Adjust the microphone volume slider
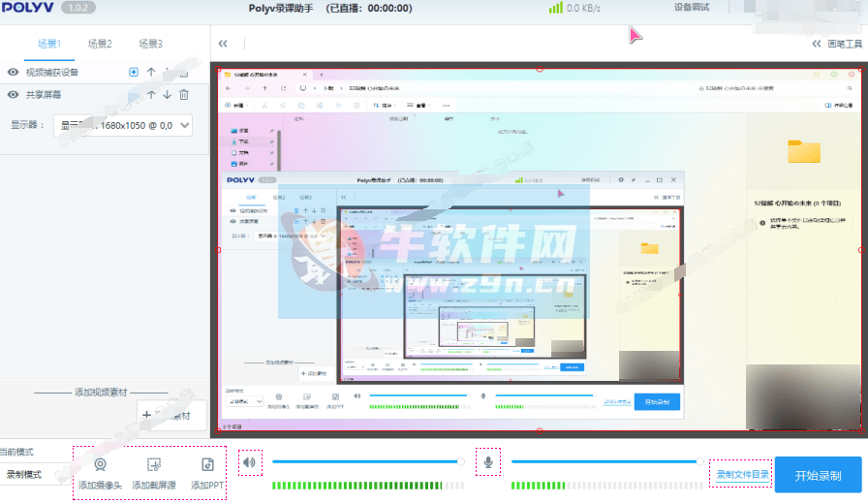868x504 pixels. point(607,461)
